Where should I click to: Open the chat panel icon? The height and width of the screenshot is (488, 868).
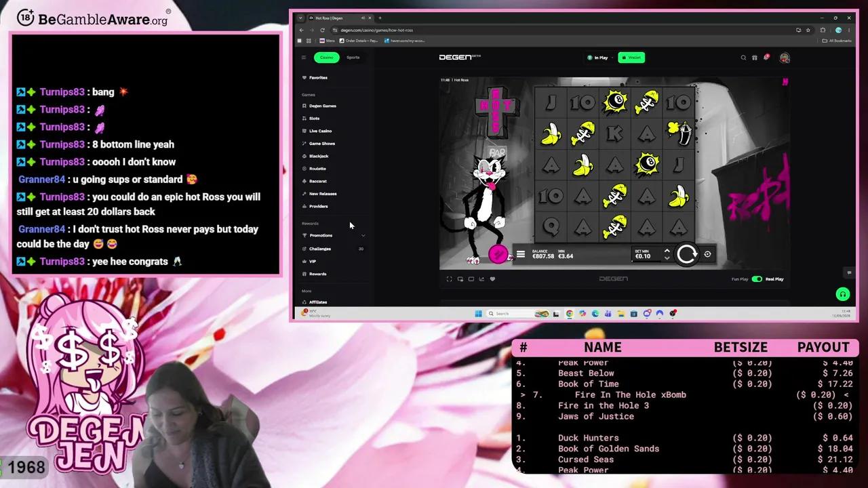tap(848, 272)
